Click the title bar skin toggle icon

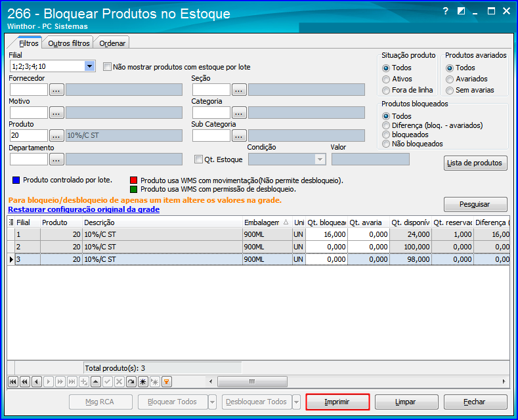[x=461, y=12]
